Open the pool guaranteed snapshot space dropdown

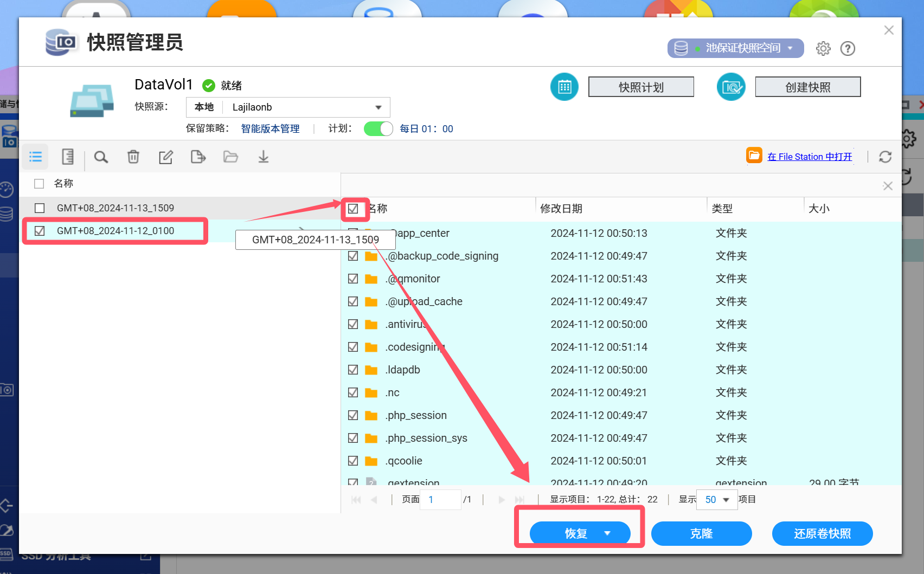pyautogui.click(x=735, y=48)
